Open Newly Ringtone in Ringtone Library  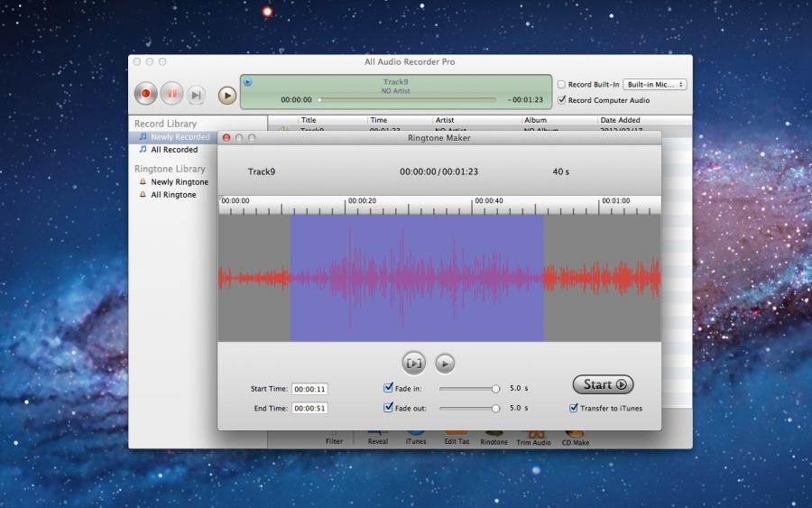(180, 182)
